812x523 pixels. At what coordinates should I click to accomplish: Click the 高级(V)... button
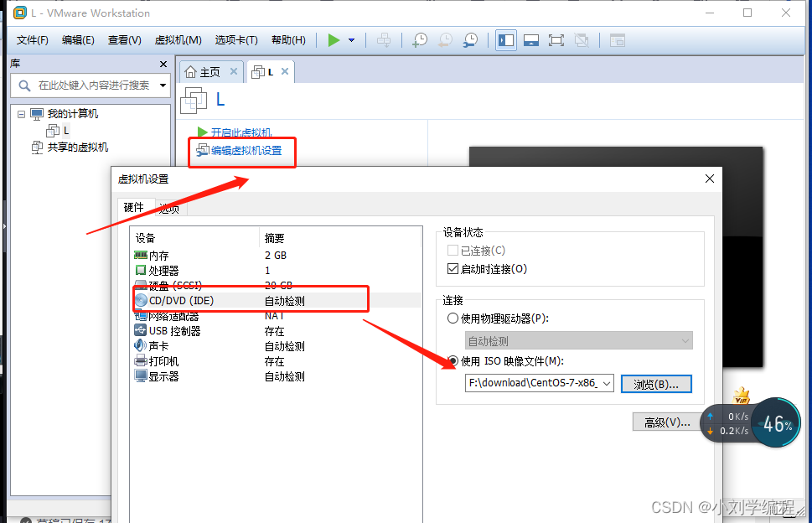[x=667, y=422]
